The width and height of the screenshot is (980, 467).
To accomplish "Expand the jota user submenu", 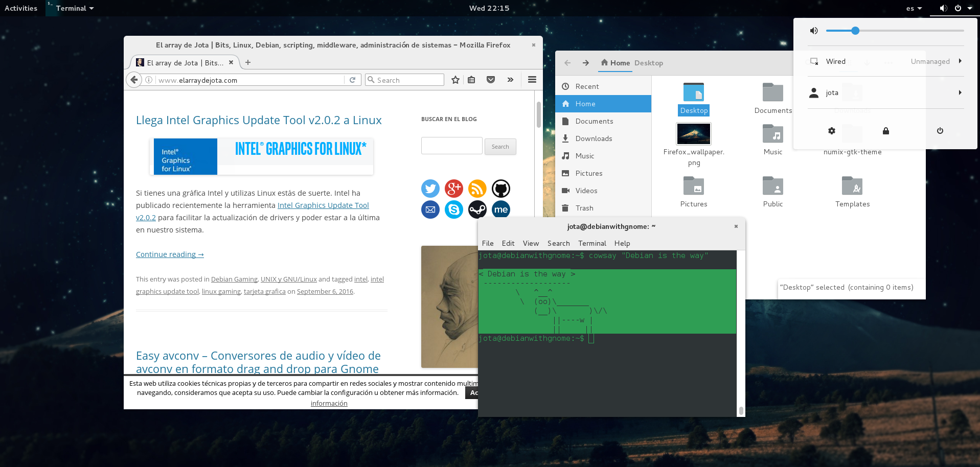I will click(960, 92).
